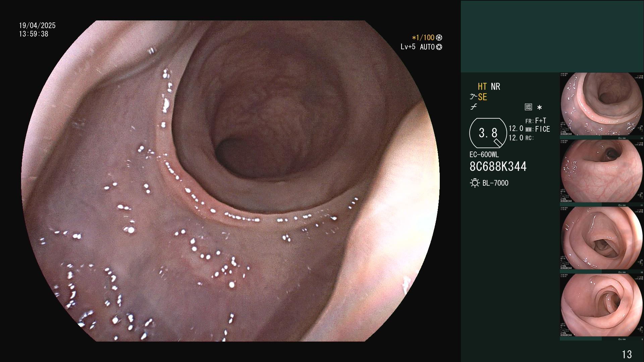
Task: Click the upper 12.0 value
Action: click(516, 128)
